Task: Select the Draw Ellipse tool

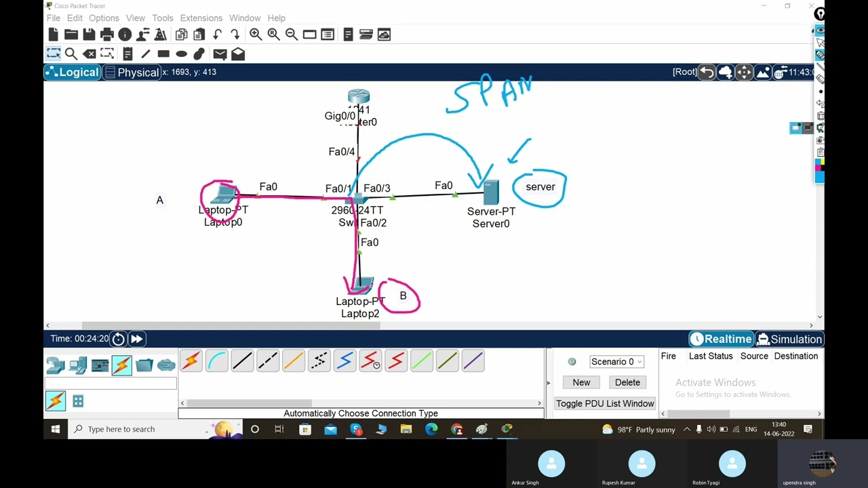Action: [x=181, y=54]
